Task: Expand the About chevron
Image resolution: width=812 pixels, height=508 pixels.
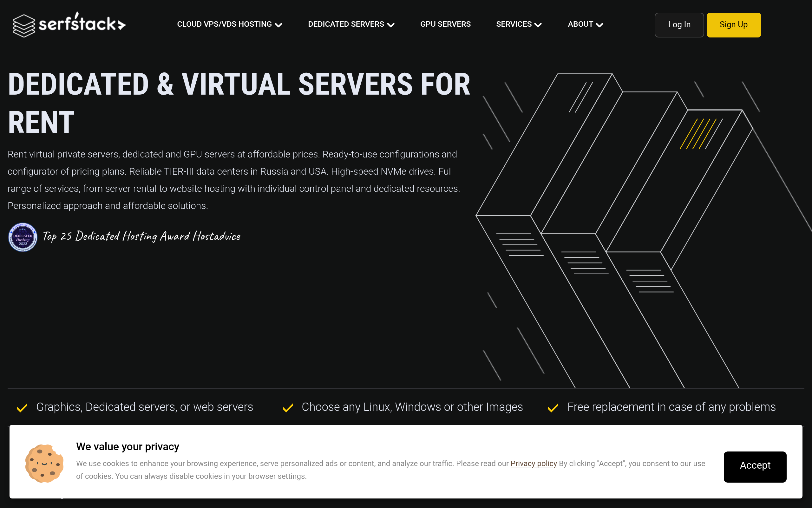Action: pos(599,25)
